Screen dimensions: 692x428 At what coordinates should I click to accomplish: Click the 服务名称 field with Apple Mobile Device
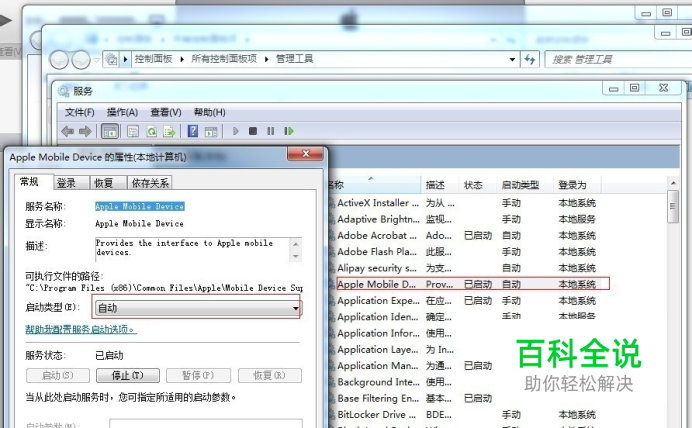pos(139,206)
